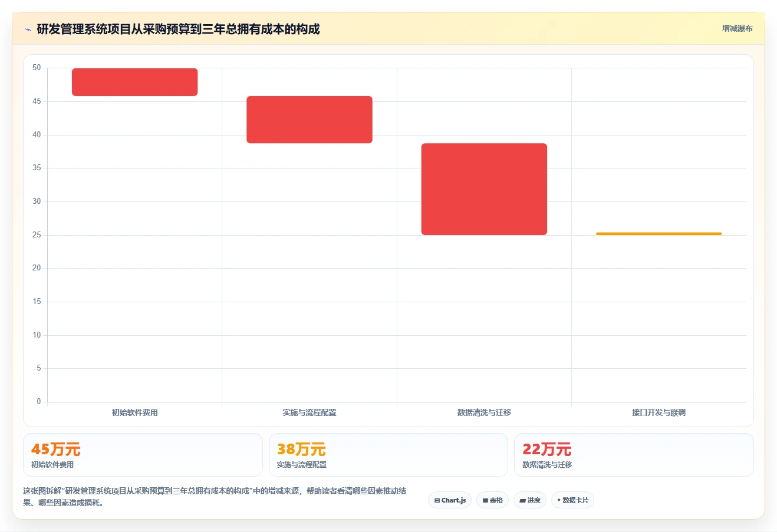The height and width of the screenshot is (532, 777).
Task: Open the 22万元 数据清洗与迁移 card
Action: [x=634, y=455]
